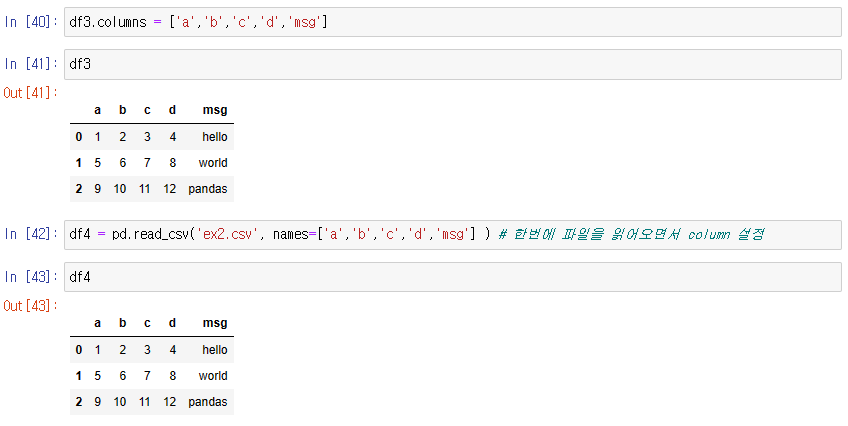Viewport: 848px width, 426px height.
Task: Focus the In [43] code cell containing df4
Action: coord(453,277)
